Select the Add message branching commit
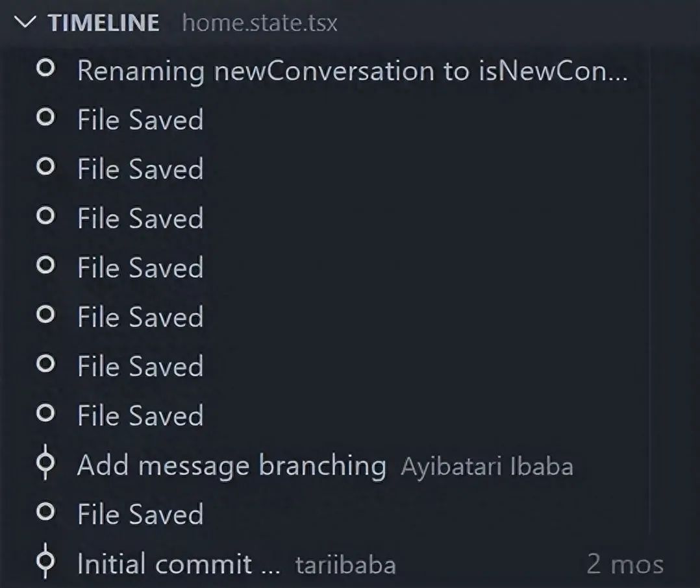 (231, 465)
